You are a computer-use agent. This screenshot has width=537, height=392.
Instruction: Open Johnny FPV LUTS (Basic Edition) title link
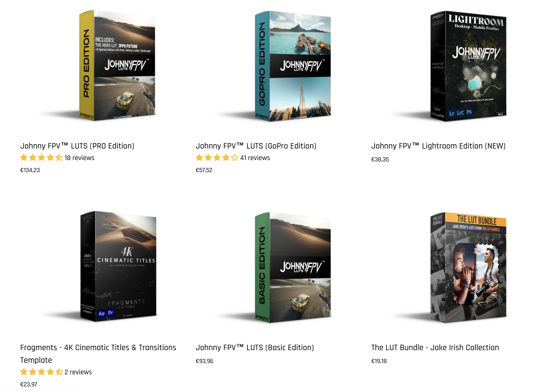[255, 348]
